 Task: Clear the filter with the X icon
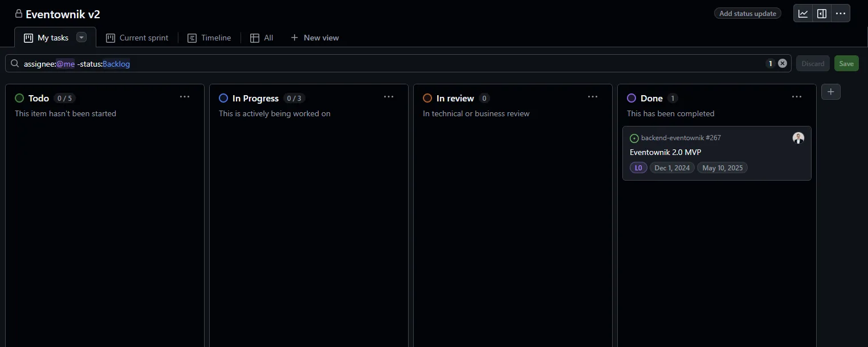783,63
